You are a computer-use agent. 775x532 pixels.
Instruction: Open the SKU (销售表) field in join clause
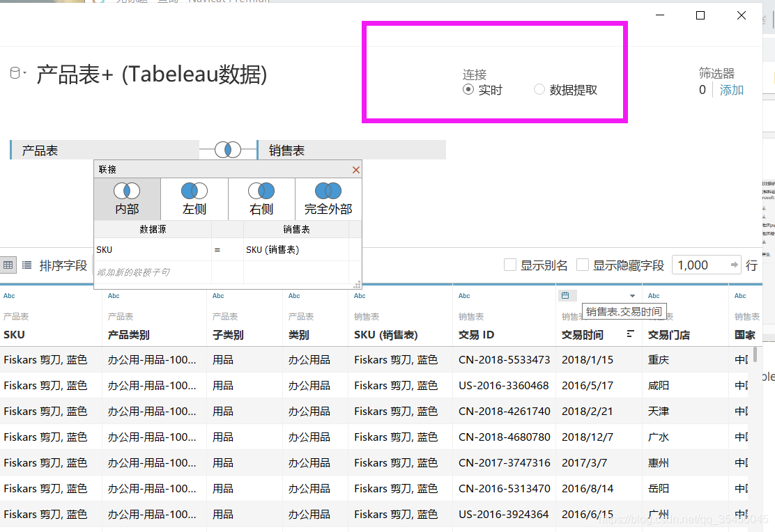[x=296, y=249]
